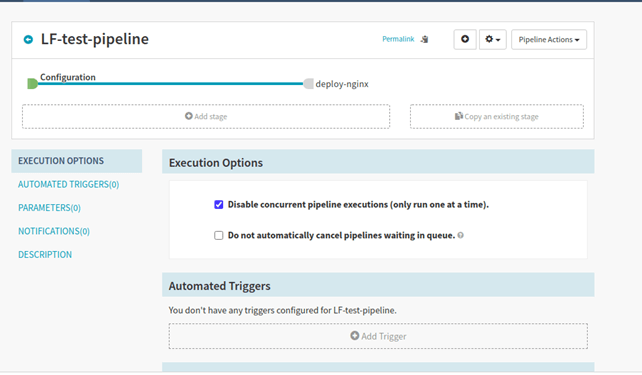Image resolution: width=642 pixels, height=375 pixels.
Task: Click the Copy an existing stage icon
Action: coord(459,116)
